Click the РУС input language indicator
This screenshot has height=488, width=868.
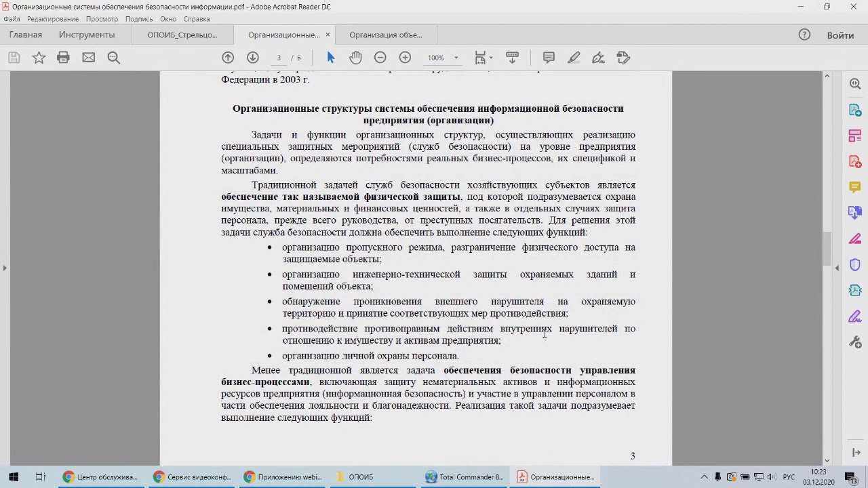pos(789,477)
